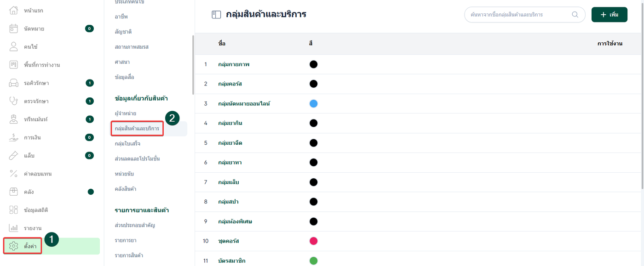The height and width of the screenshot is (266, 644).
Task: Select ส่วนลดและโปรโมชั่น from the menu
Action: click(x=137, y=158)
